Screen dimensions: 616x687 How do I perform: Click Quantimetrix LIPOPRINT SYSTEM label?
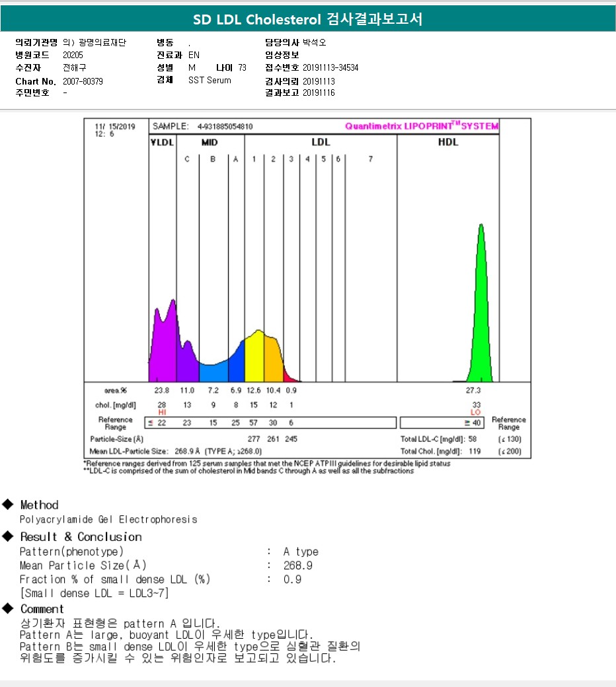421,126
